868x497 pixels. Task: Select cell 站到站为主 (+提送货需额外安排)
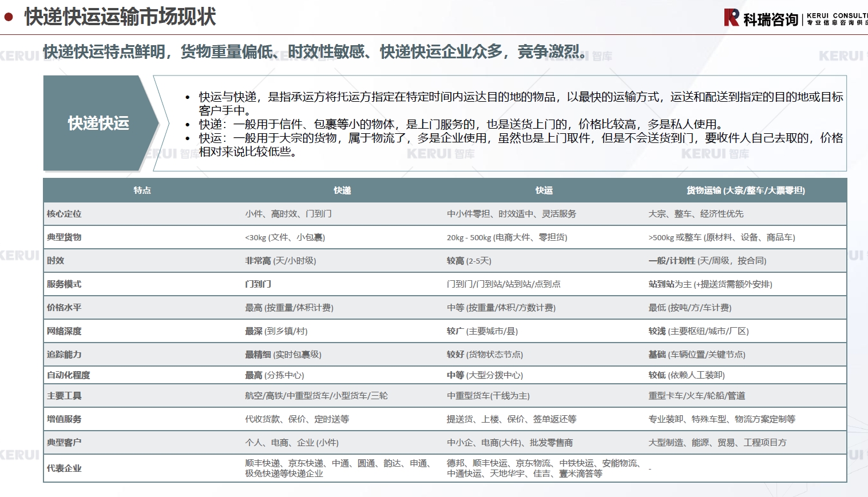click(710, 284)
